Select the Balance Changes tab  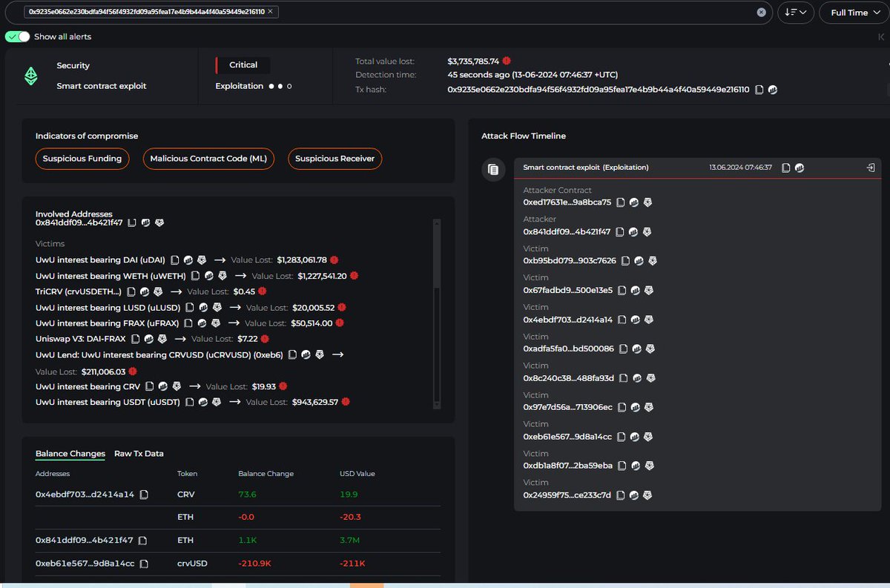point(70,454)
